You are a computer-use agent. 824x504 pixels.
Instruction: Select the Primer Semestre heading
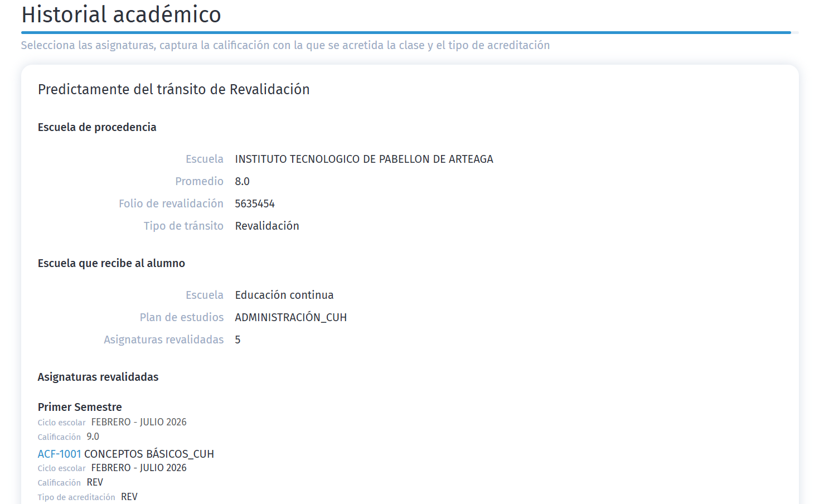(x=80, y=407)
